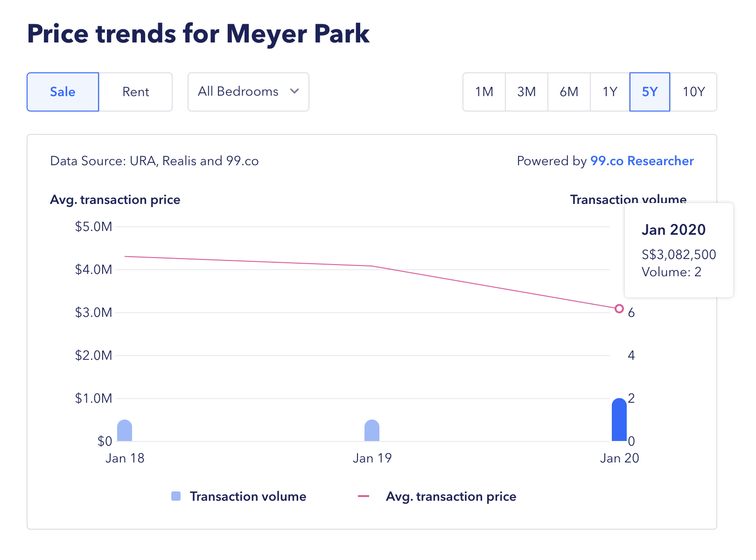Click the Jan 19 transaction volume bar
This screenshot has height=560, width=756.
(x=372, y=431)
